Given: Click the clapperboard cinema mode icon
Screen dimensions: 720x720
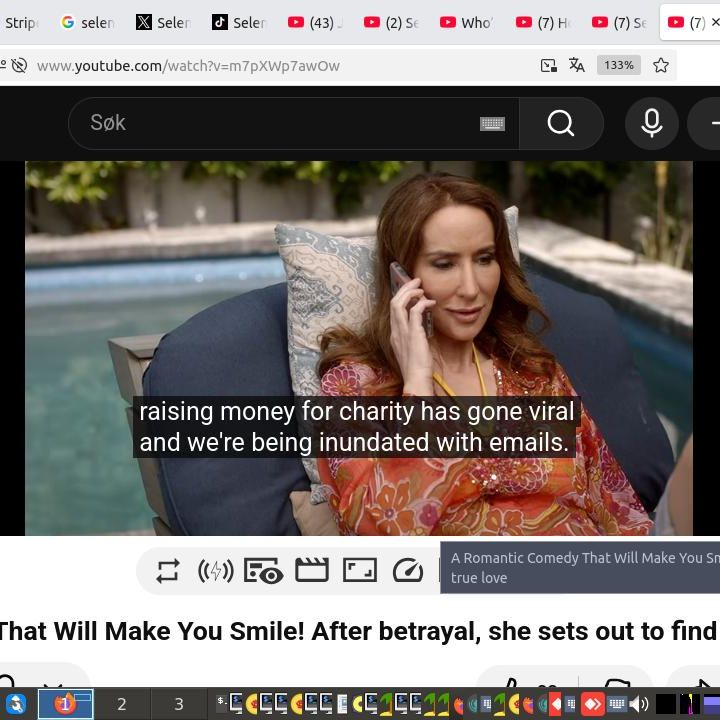Looking at the screenshot, I should pyautogui.click(x=312, y=570).
